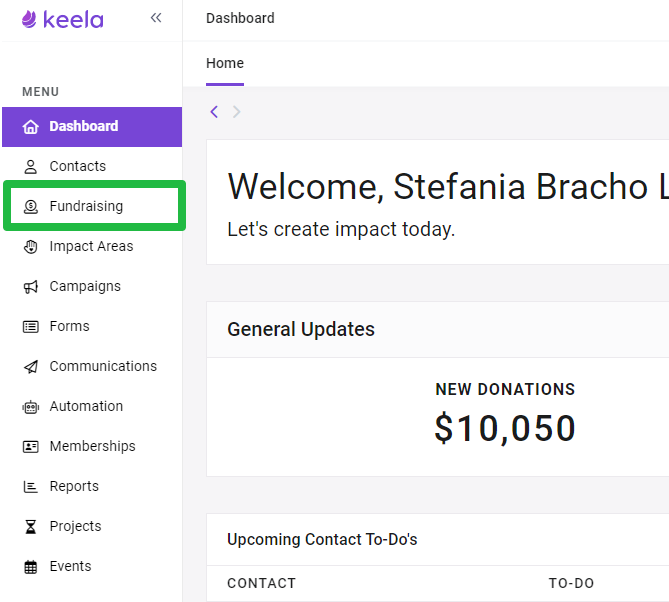
Task: Click the Dashboard breadcrumb title
Action: pyautogui.click(x=240, y=18)
